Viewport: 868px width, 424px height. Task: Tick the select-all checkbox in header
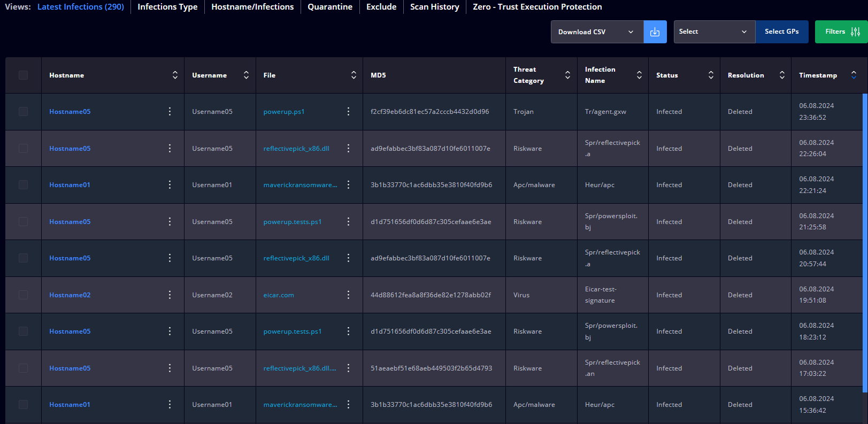click(x=23, y=75)
